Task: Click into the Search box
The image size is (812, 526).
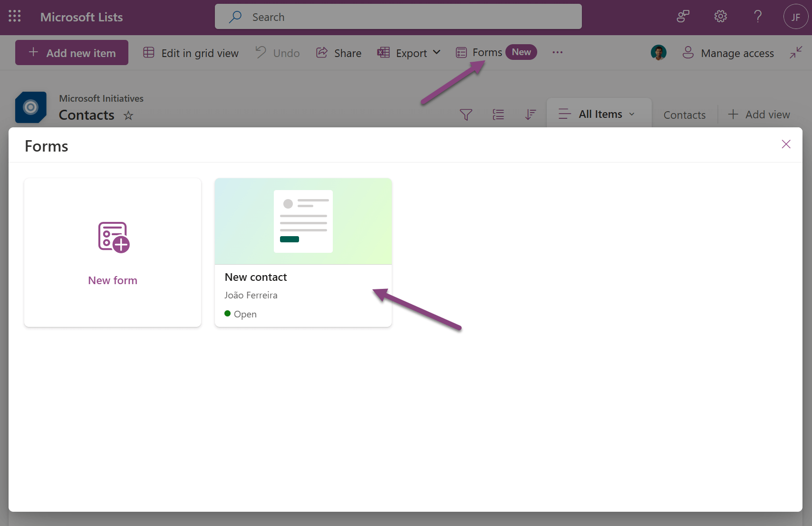Action: [398, 17]
